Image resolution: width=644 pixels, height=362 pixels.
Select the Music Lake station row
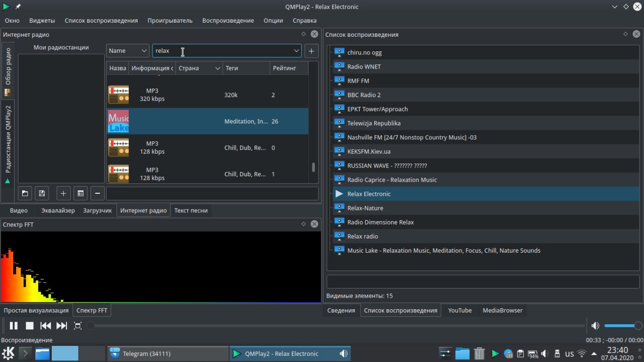point(207,121)
